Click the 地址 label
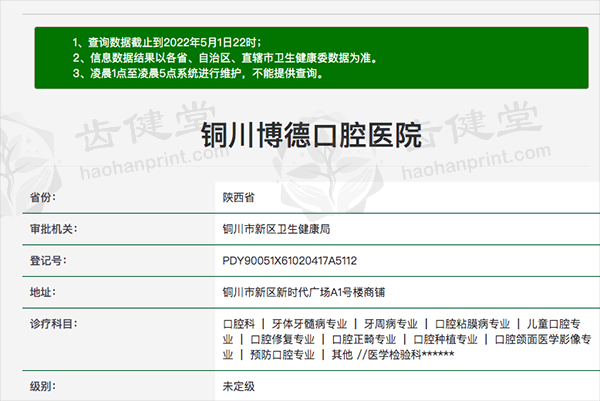Image resolution: width=600 pixels, height=401 pixels. tap(42, 292)
